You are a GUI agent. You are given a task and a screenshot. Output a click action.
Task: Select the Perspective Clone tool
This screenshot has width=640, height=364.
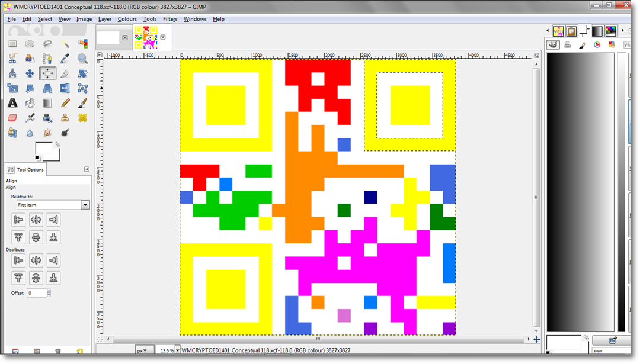(x=12, y=133)
